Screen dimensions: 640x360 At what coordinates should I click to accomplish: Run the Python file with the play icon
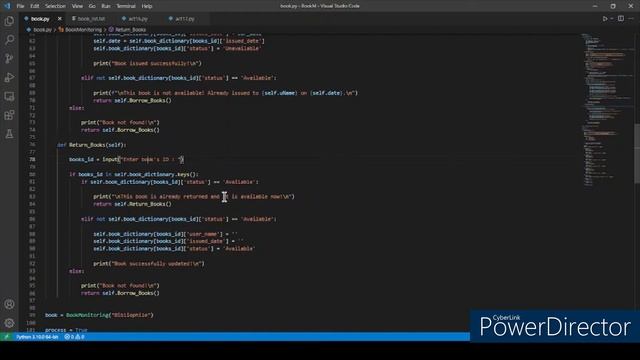tap(605, 19)
